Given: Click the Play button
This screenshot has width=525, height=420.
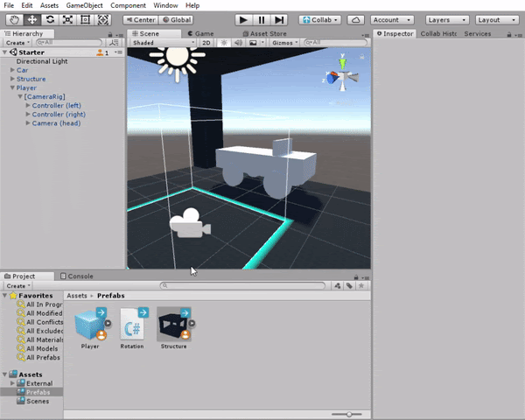Looking at the screenshot, I should coord(243,20).
